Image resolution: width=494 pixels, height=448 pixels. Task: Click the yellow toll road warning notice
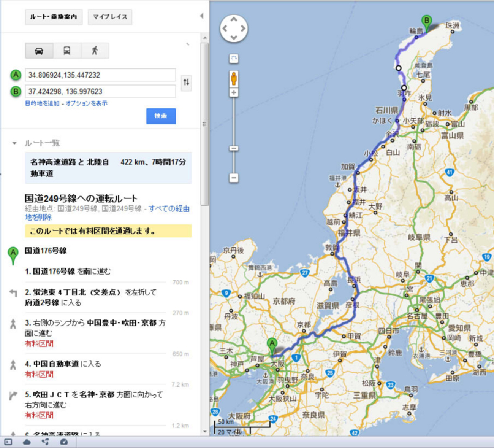point(108,231)
